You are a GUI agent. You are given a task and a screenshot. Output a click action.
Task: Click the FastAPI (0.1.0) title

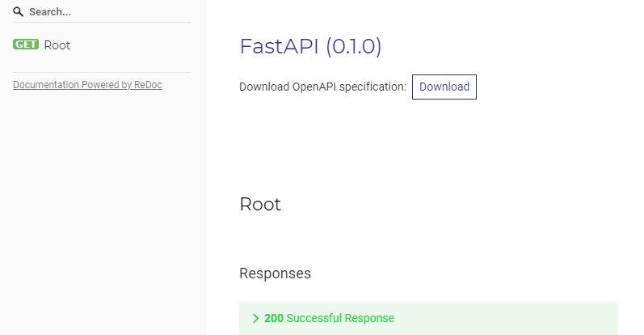[310, 45]
